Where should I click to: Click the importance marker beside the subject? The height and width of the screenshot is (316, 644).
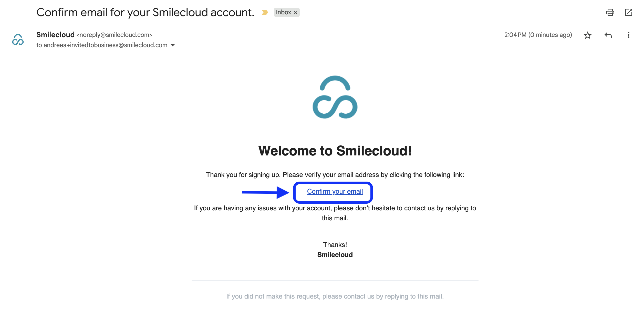click(x=265, y=12)
